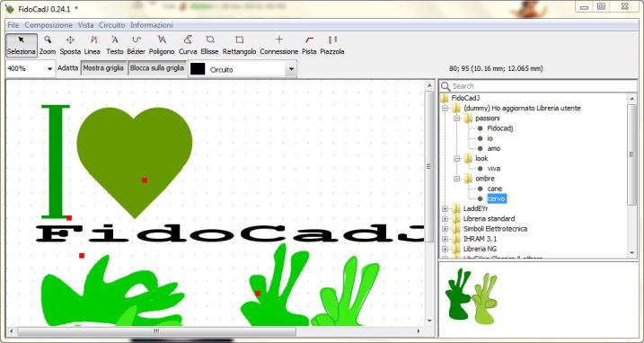This screenshot has width=644, height=343.
Task: Click the canvas vertical scrollbar
Action: pos(428,166)
